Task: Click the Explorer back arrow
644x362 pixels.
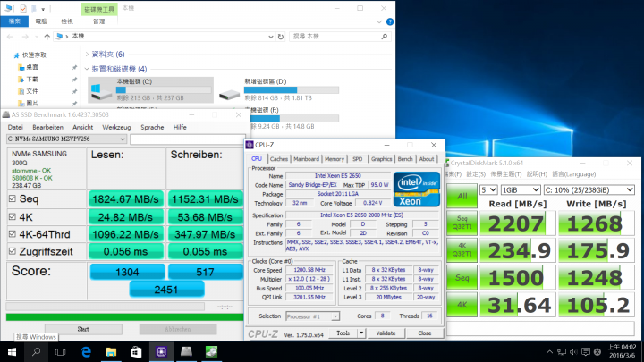Action: coord(10,37)
